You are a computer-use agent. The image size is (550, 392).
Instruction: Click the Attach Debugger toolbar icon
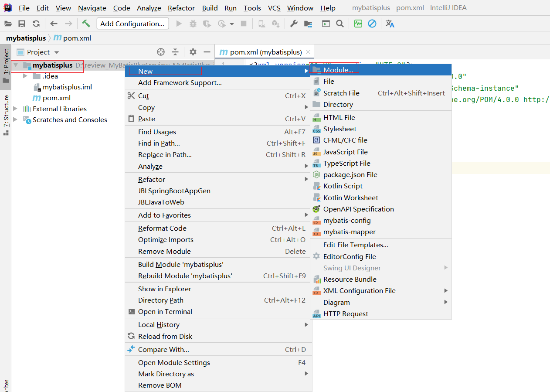(261, 24)
